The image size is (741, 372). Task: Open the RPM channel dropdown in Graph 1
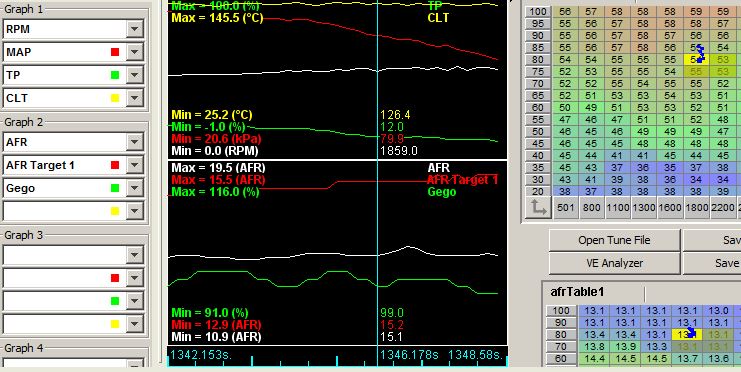click(135, 29)
